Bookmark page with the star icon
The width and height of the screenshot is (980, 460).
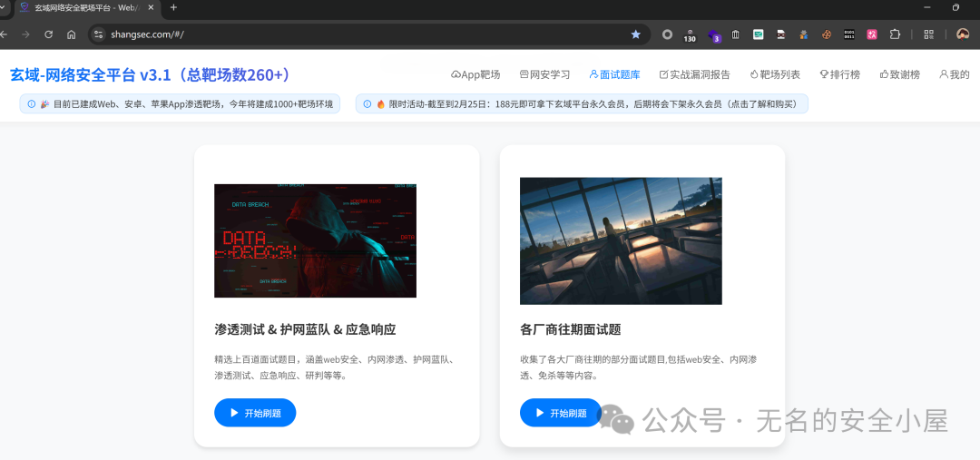tap(635, 34)
